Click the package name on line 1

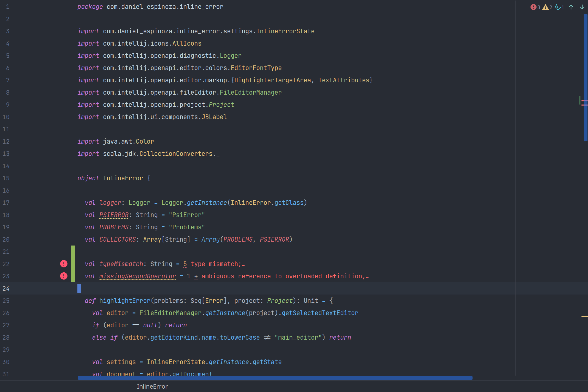coord(165,7)
